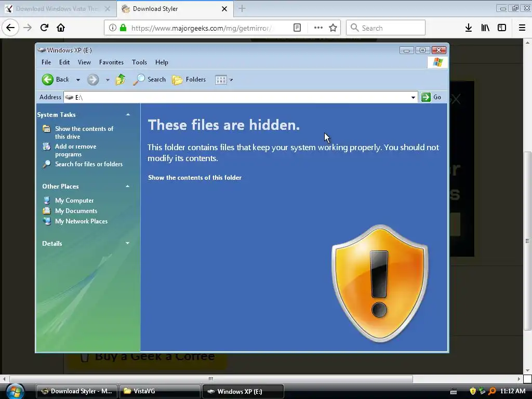Click Add or remove programs link
532x399 pixels.
click(x=76, y=150)
